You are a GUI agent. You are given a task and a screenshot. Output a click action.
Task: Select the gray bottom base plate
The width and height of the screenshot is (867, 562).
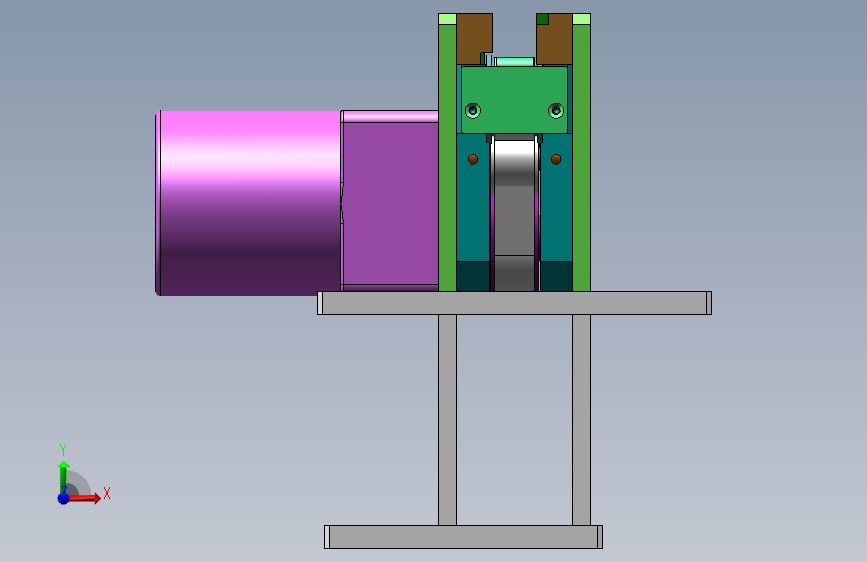pos(463,537)
